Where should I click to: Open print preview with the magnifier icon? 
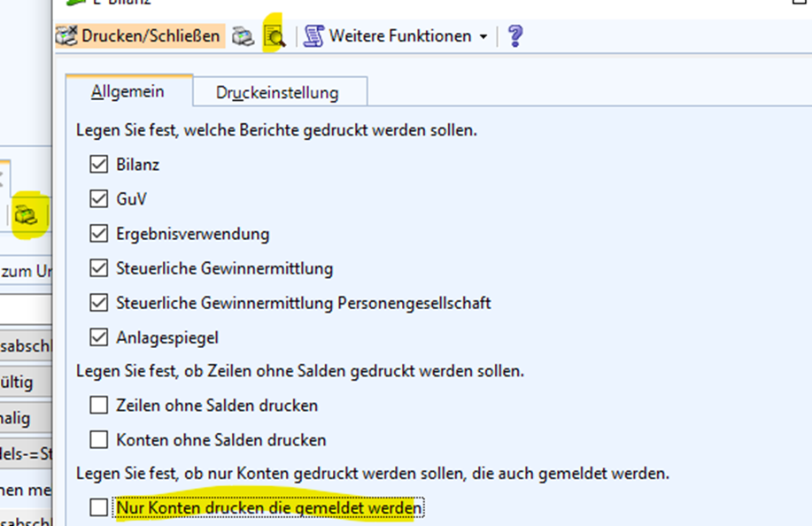[x=275, y=36]
